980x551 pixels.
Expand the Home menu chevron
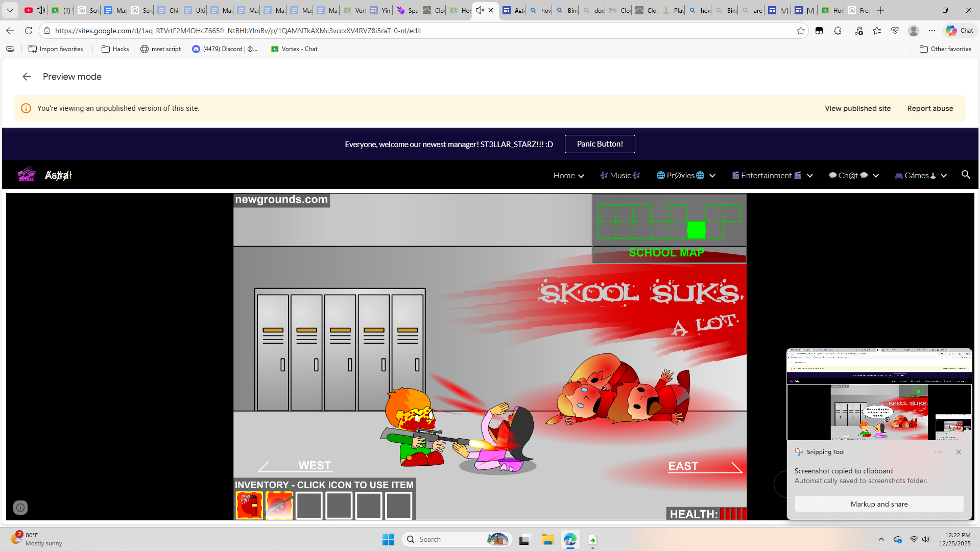(581, 176)
